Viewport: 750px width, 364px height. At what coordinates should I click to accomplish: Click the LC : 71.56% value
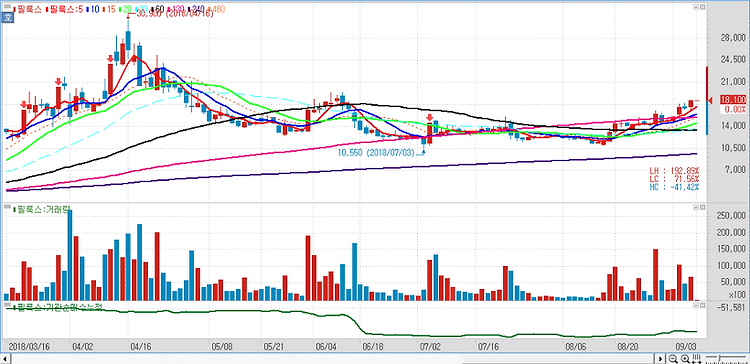[674, 178]
